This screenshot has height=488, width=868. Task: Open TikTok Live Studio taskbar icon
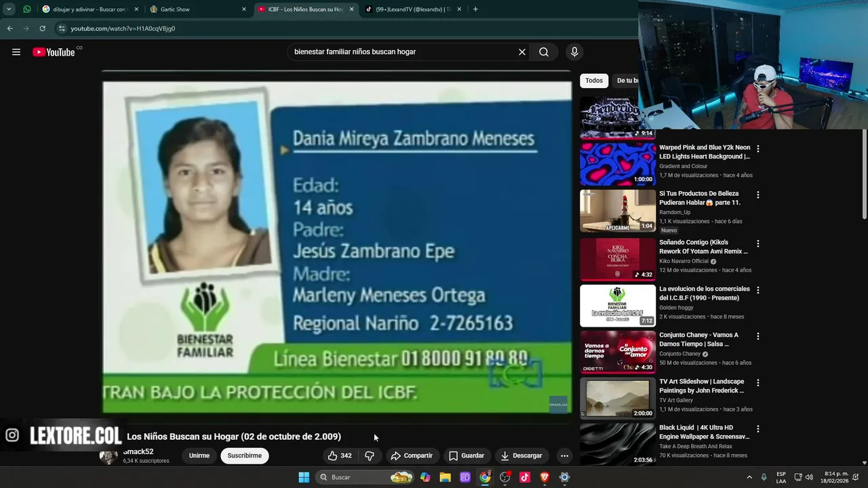(x=525, y=477)
